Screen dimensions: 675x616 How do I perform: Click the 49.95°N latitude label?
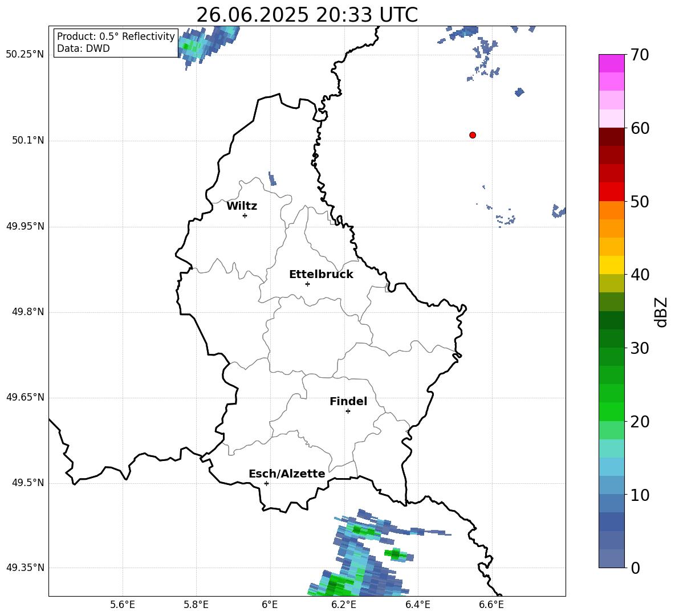[25, 226]
